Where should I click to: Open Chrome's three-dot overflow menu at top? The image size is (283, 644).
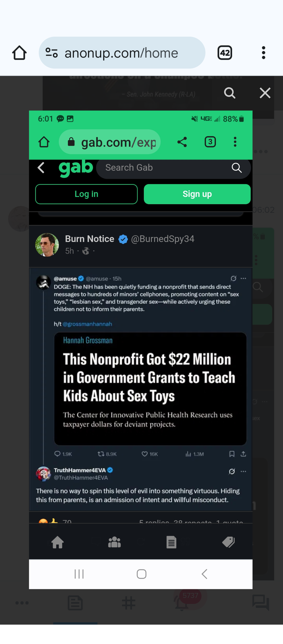(263, 53)
